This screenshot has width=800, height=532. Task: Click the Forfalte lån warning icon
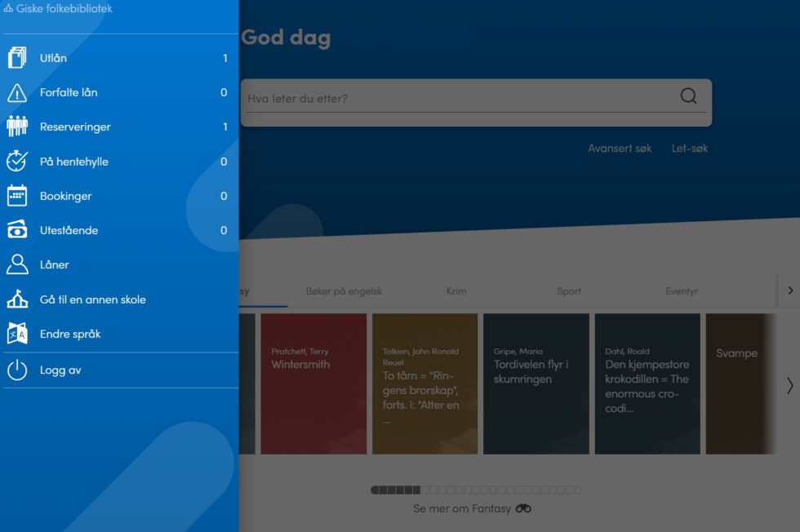[17, 93]
